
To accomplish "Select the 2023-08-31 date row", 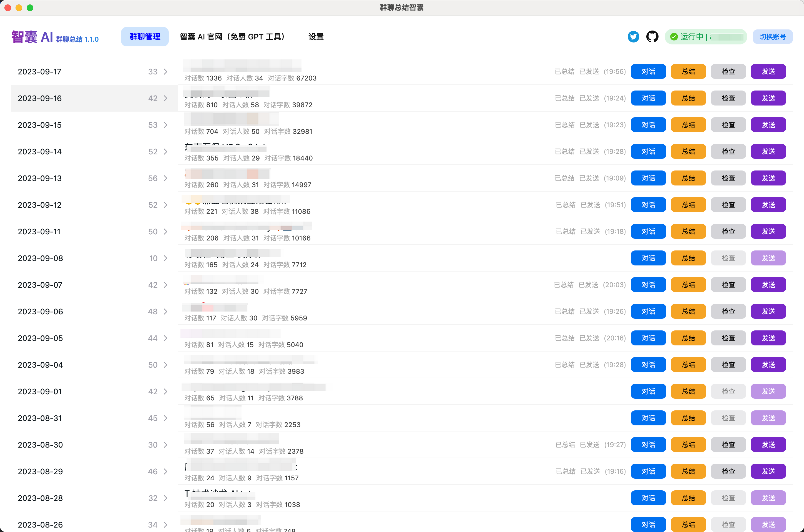I will [94, 418].
